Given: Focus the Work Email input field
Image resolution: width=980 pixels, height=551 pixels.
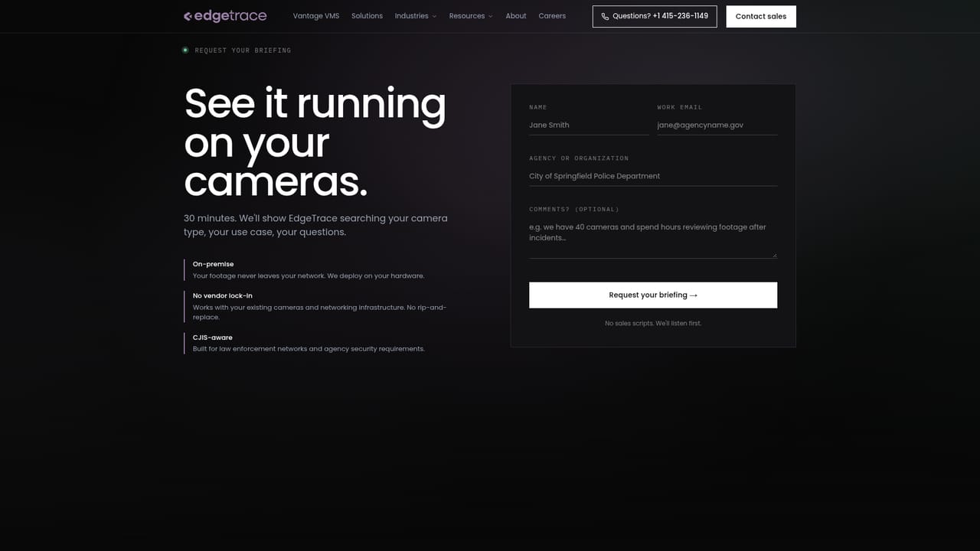Looking at the screenshot, I should click(717, 125).
